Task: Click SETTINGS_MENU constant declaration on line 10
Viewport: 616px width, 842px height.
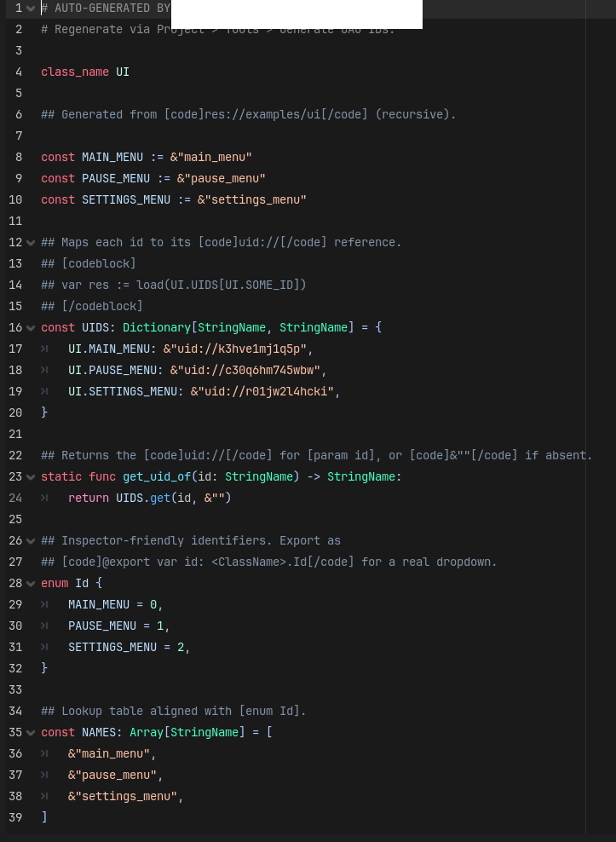Action: (x=126, y=199)
